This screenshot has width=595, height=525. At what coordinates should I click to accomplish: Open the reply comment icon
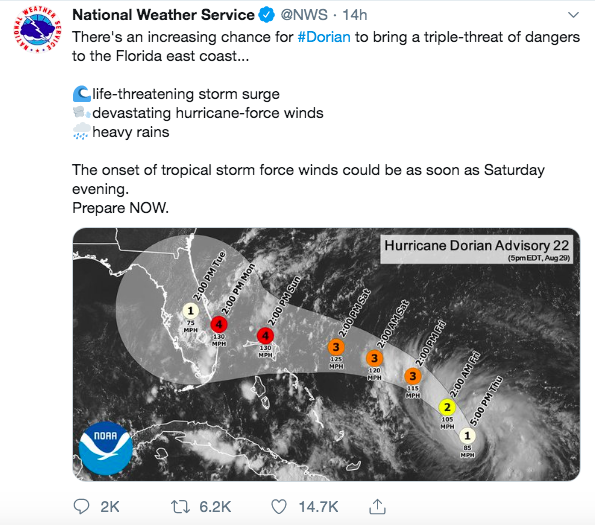[81, 506]
